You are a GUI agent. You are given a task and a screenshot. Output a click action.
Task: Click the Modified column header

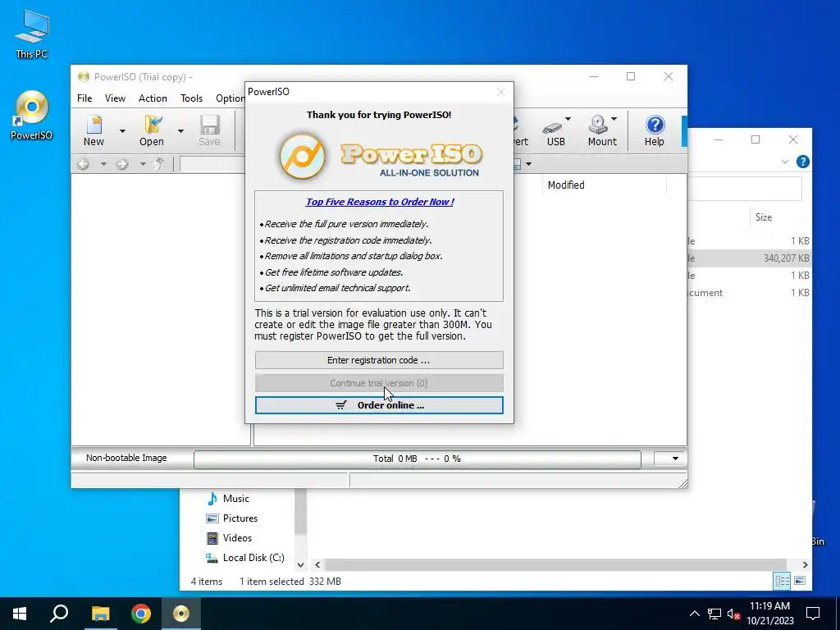point(566,185)
